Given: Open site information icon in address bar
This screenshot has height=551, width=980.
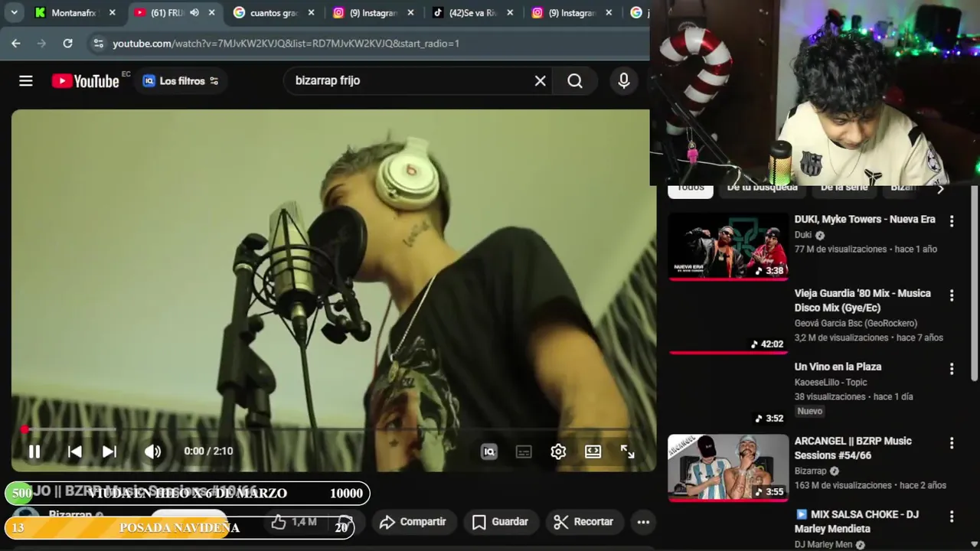Looking at the screenshot, I should click(98, 44).
